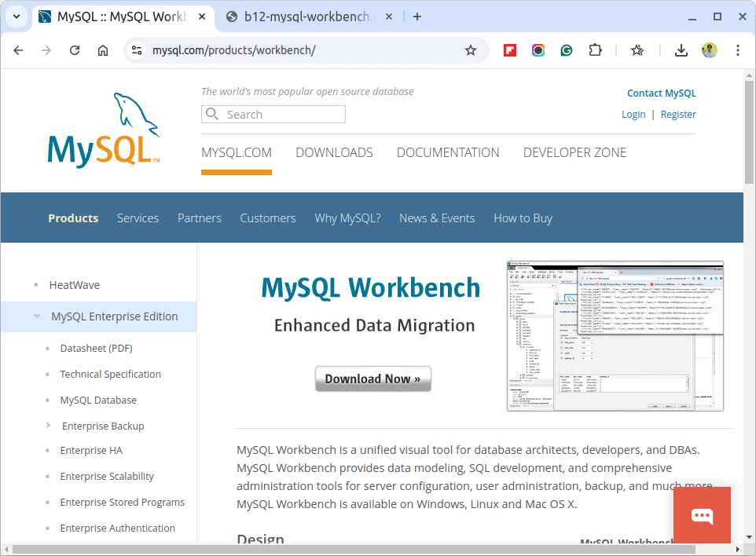Click the Workbench screenshot thumbnail
This screenshot has height=556, width=756.
click(x=615, y=336)
